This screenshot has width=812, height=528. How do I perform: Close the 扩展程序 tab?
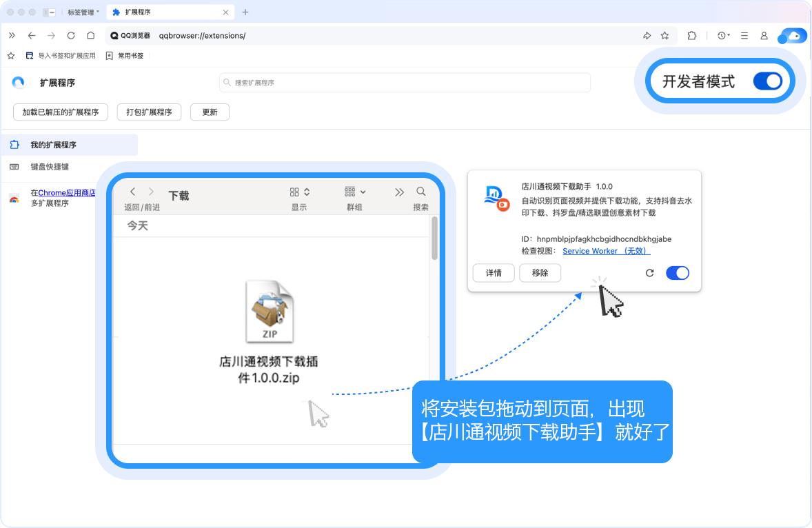pyautogui.click(x=226, y=12)
